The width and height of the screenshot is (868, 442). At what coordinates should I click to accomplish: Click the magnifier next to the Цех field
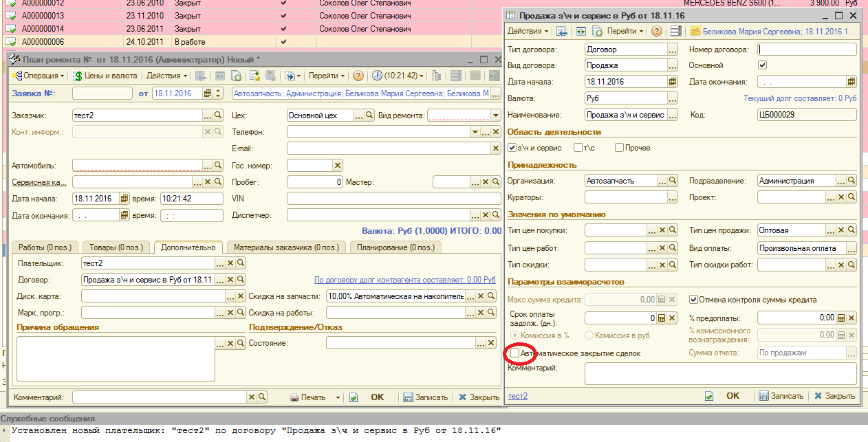click(369, 115)
